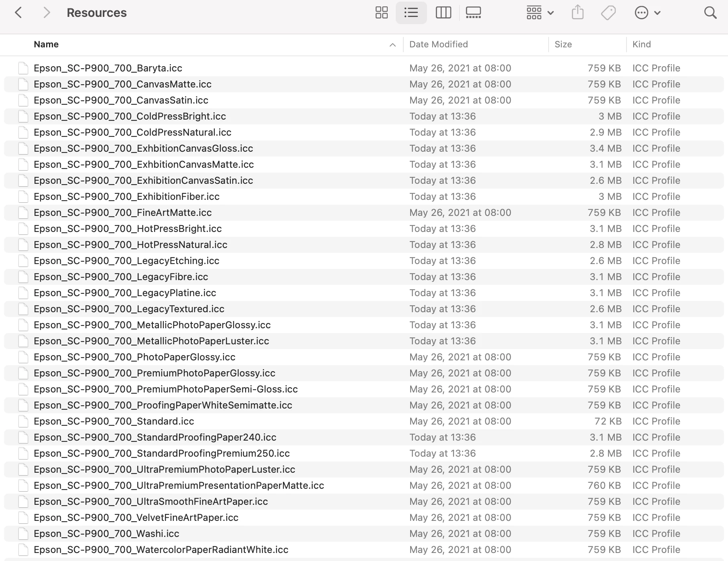This screenshot has width=728, height=561.
Task: Select Epson_SC-P900_700_StandardProofingPaper240.icc
Action: 364,437
